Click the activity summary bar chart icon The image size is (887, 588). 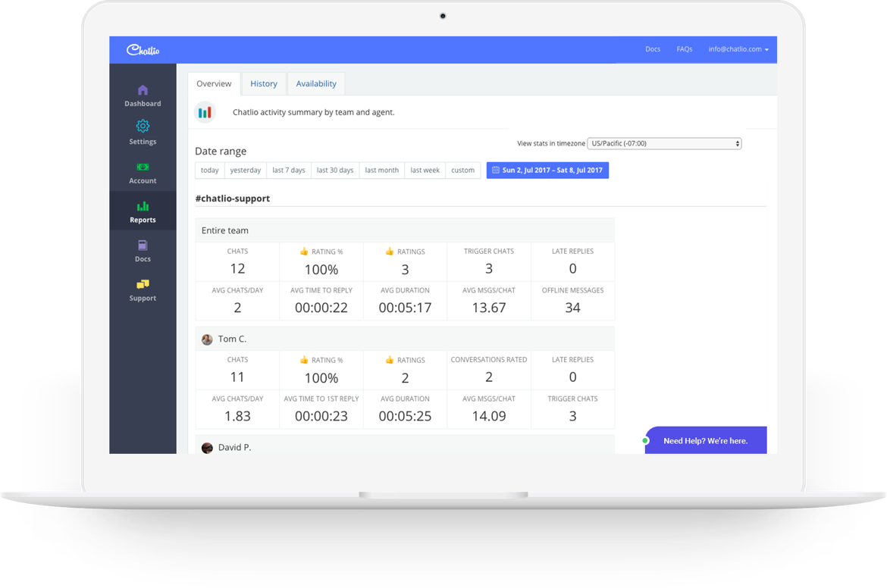205,111
